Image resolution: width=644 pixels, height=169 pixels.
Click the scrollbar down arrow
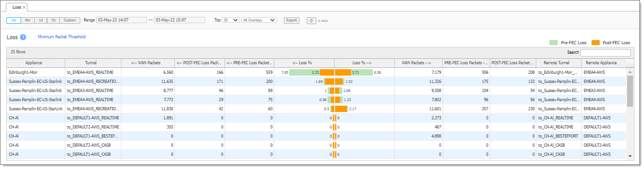pyautogui.click(x=630, y=156)
